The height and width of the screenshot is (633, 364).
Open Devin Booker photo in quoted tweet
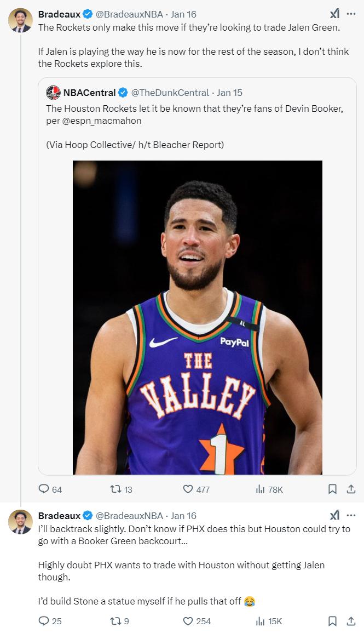[197, 317]
